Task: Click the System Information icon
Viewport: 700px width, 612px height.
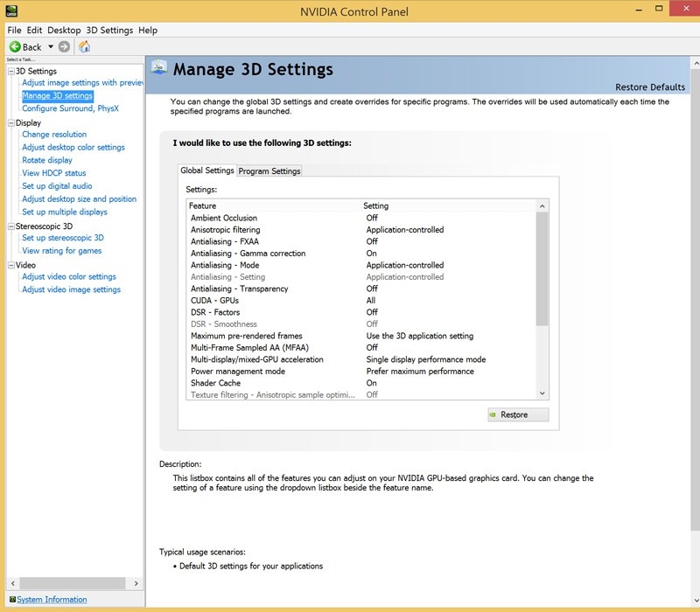Action: 12,599
